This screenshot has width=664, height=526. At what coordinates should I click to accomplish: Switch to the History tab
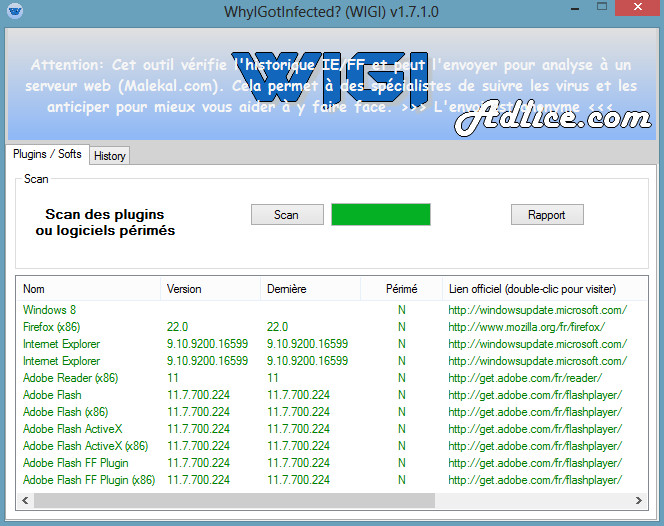[x=110, y=156]
